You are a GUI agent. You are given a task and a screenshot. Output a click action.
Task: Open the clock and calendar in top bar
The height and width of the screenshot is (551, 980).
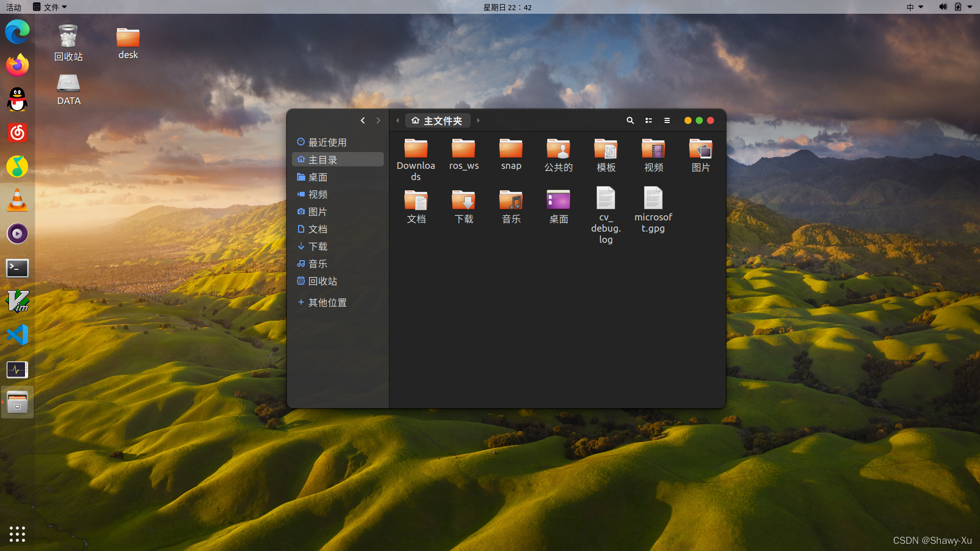point(507,7)
